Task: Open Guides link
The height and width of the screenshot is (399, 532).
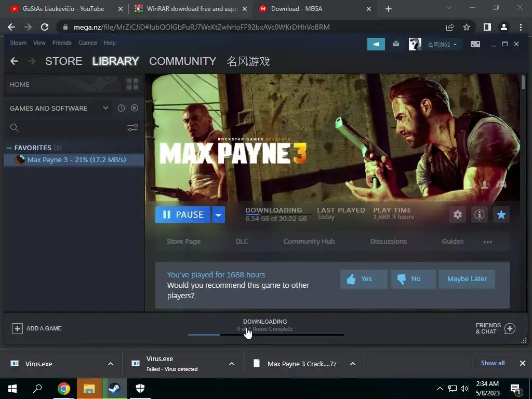Action: [x=453, y=242]
